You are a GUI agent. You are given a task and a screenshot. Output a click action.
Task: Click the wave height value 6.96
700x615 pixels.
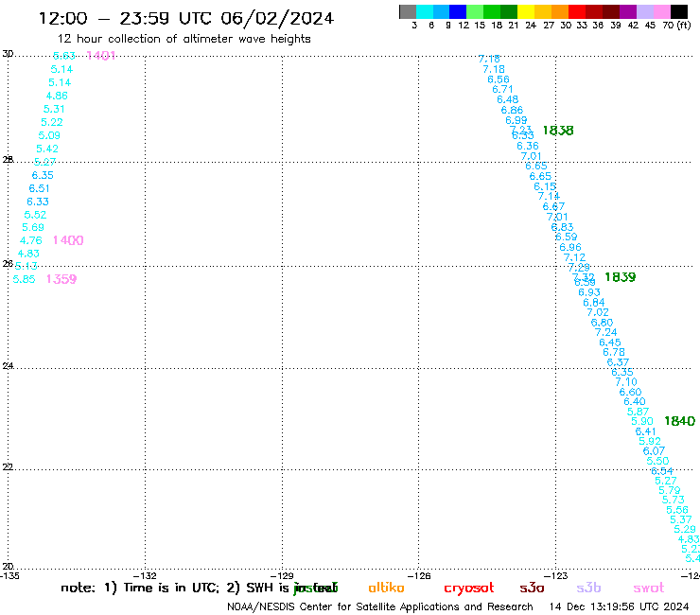pyautogui.click(x=570, y=247)
